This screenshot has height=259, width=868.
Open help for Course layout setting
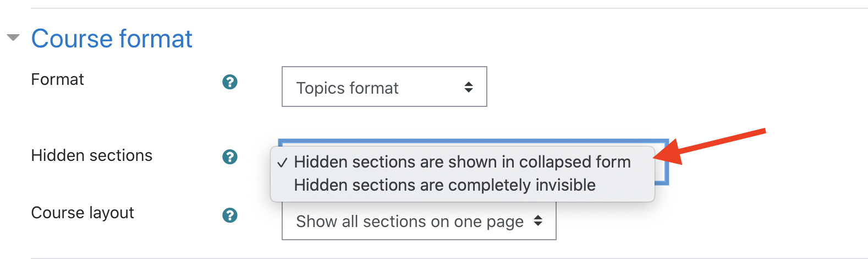point(229,215)
